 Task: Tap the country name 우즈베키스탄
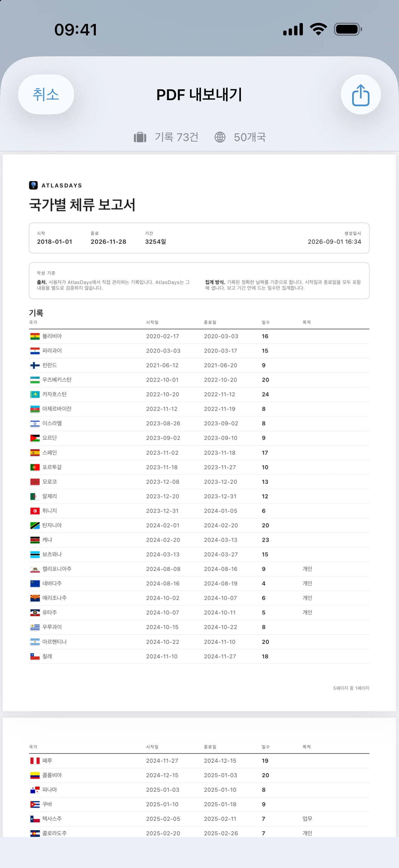(x=57, y=380)
